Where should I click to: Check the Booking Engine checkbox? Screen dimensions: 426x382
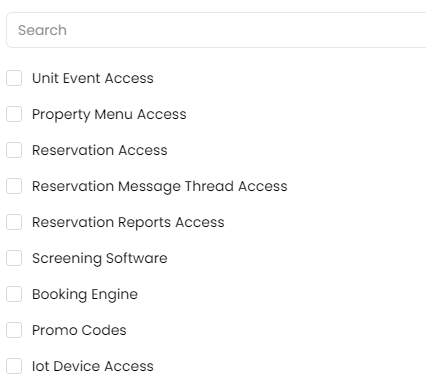click(x=14, y=294)
